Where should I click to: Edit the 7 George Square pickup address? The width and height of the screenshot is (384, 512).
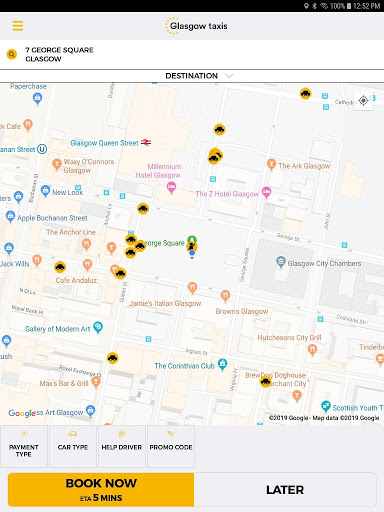[x=59, y=54]
